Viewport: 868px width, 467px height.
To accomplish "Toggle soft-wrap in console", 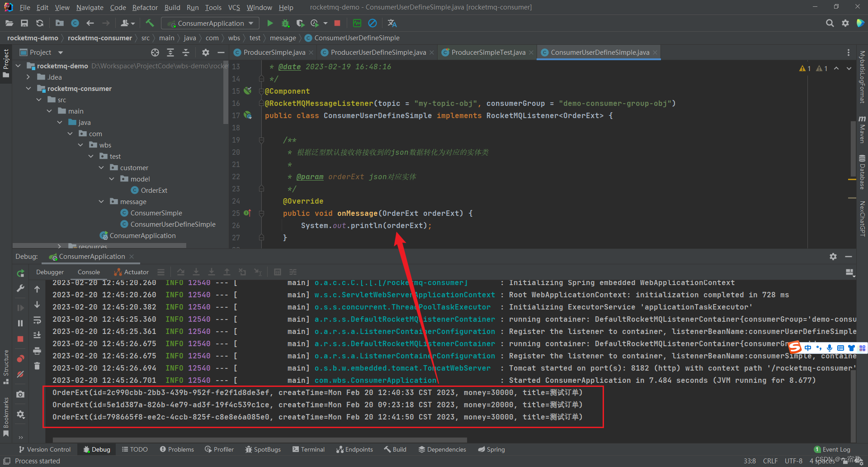I will click(37, 320).
